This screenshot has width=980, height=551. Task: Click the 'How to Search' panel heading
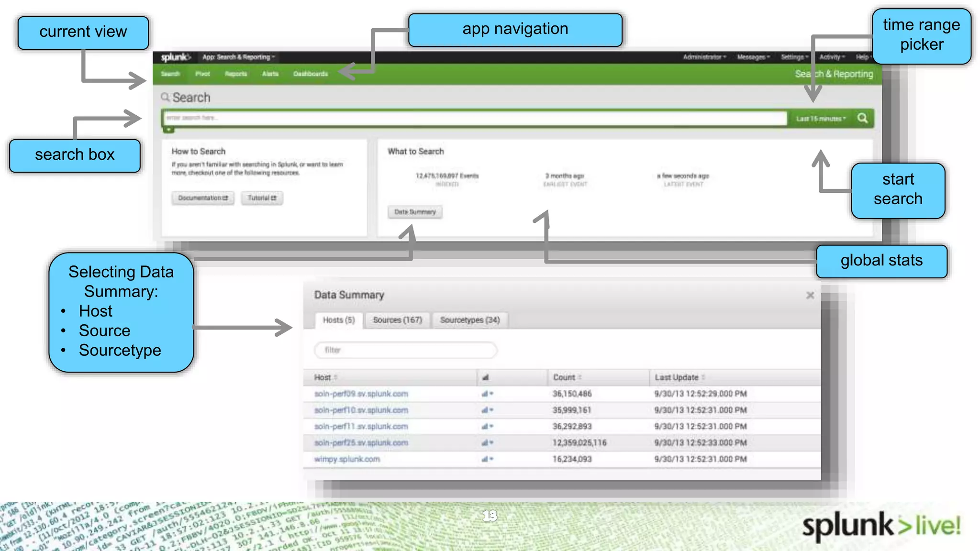coord(198,151)
